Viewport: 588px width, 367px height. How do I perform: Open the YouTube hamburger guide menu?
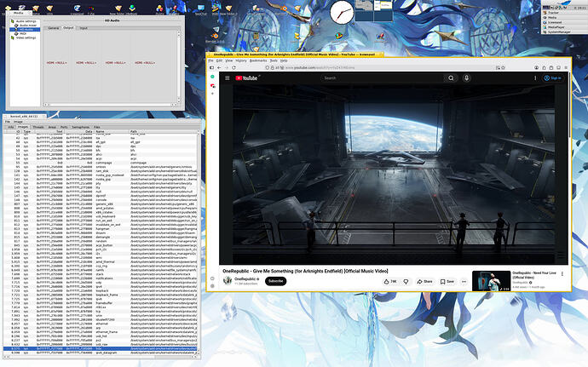click(228, 78)
